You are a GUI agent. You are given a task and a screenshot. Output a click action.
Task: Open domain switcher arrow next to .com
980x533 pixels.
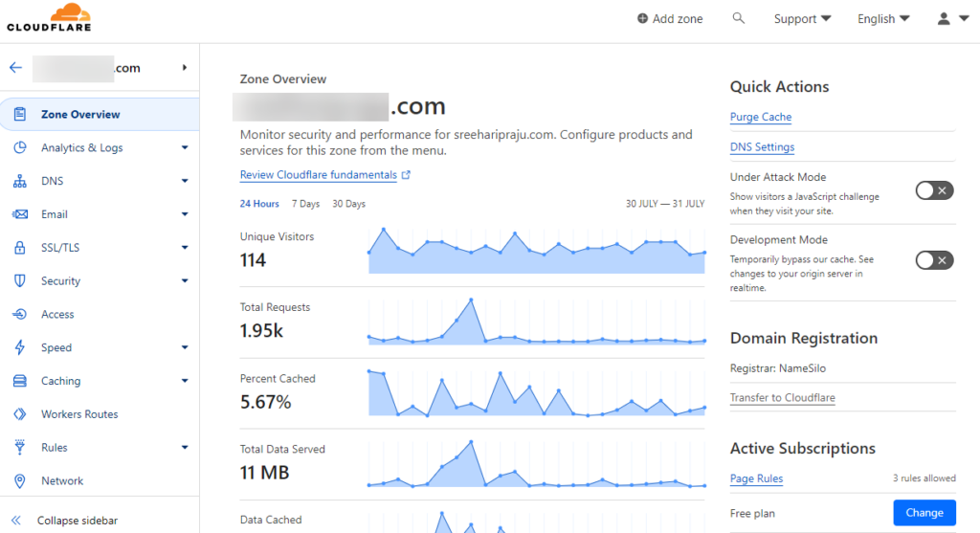185,68
